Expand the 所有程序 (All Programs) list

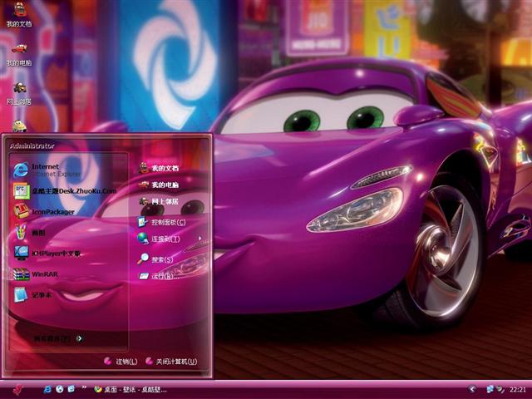click(x=58, y=338)
